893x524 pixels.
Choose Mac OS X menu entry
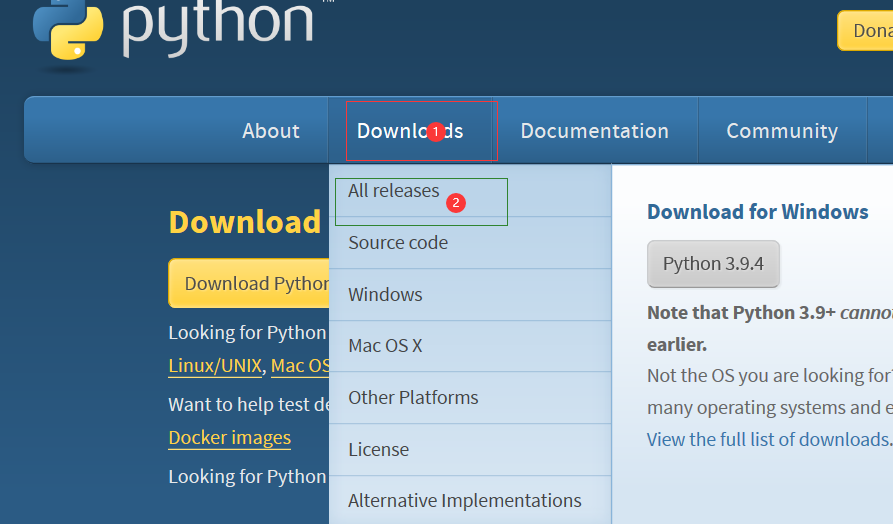[470, 346]
